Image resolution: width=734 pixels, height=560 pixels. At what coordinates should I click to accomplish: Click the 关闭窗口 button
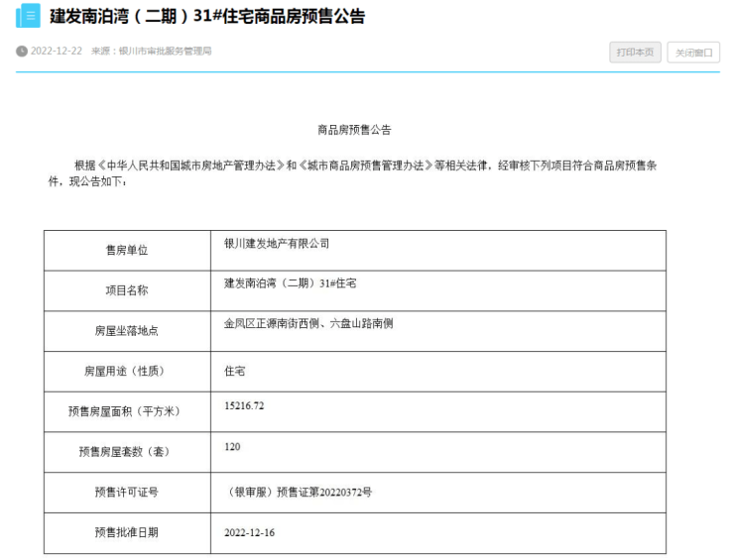click(x=693, y=53)
